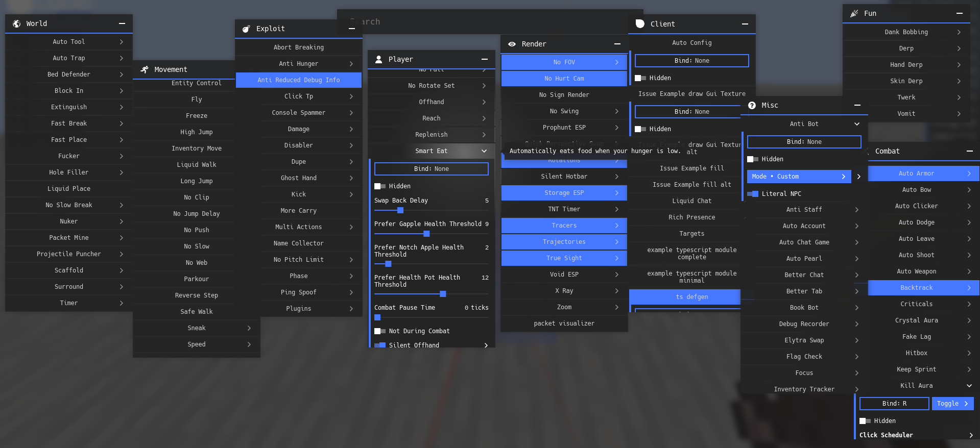
Task: Disable the Anti Reduced Debug Info module
Action: coord(298,80)
